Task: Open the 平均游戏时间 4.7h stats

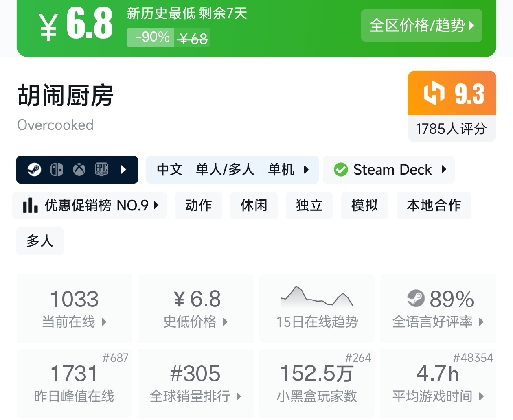Action: (x=438, y=383)
